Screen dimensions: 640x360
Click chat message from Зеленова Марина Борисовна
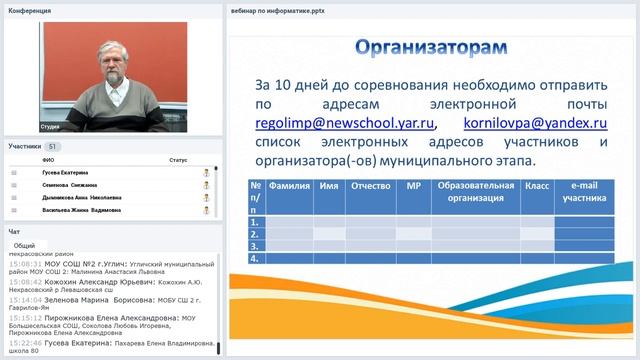pos(105,304)
